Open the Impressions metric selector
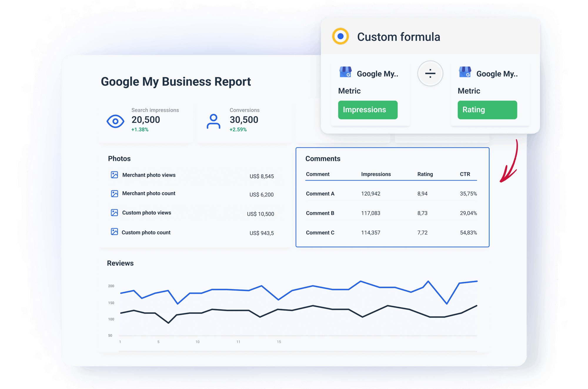The height and width of the screenshot is (389, 588). (x=368, y=110)
